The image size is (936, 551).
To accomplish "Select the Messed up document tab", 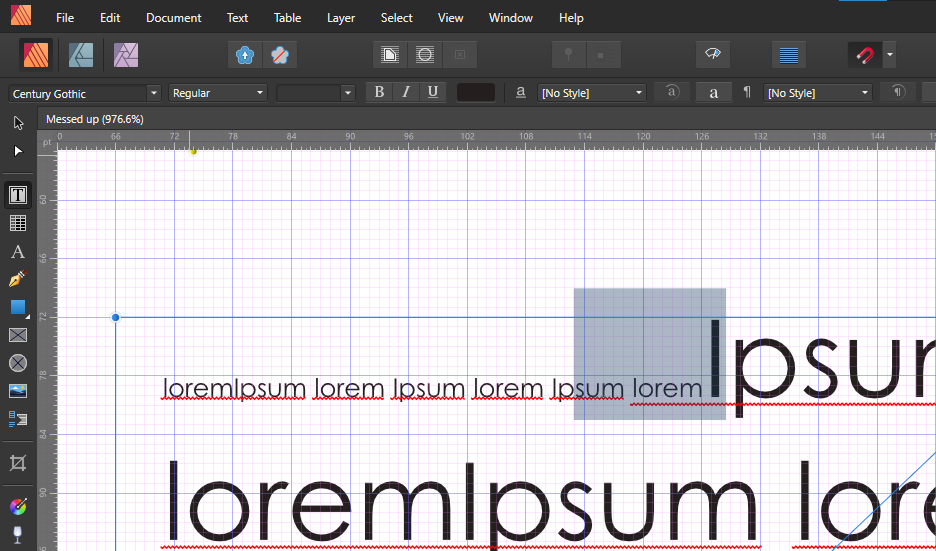I will pos(94,119).
